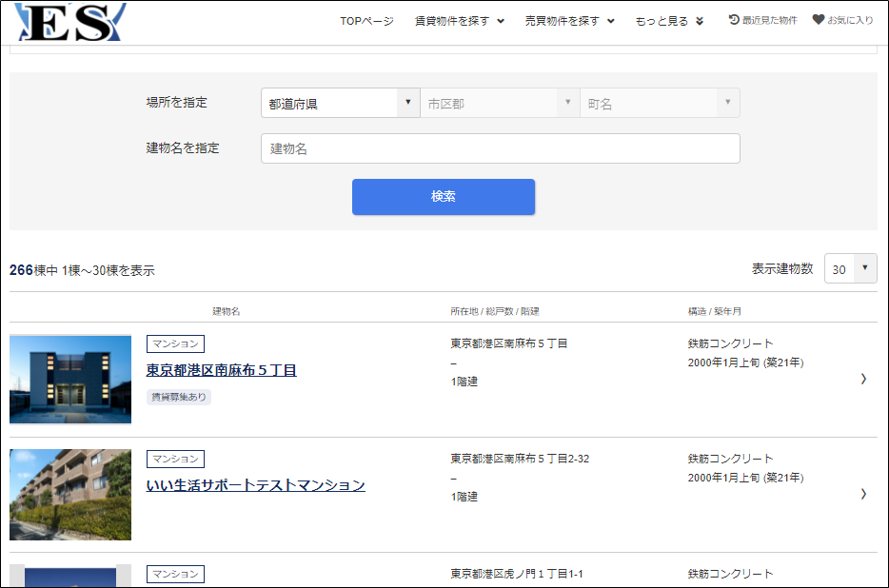Click the 建物名 text input field

coord(500,148)
